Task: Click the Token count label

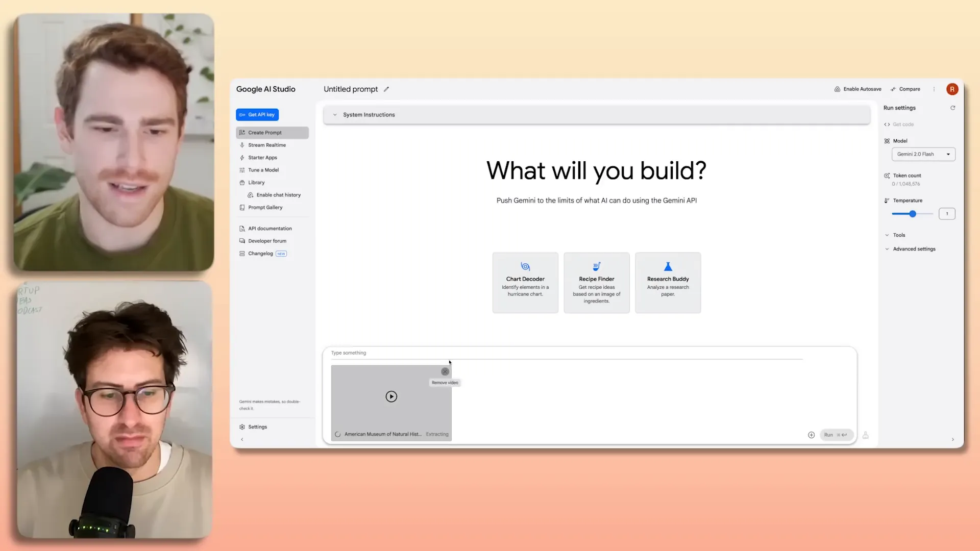Action: point(907,176)
